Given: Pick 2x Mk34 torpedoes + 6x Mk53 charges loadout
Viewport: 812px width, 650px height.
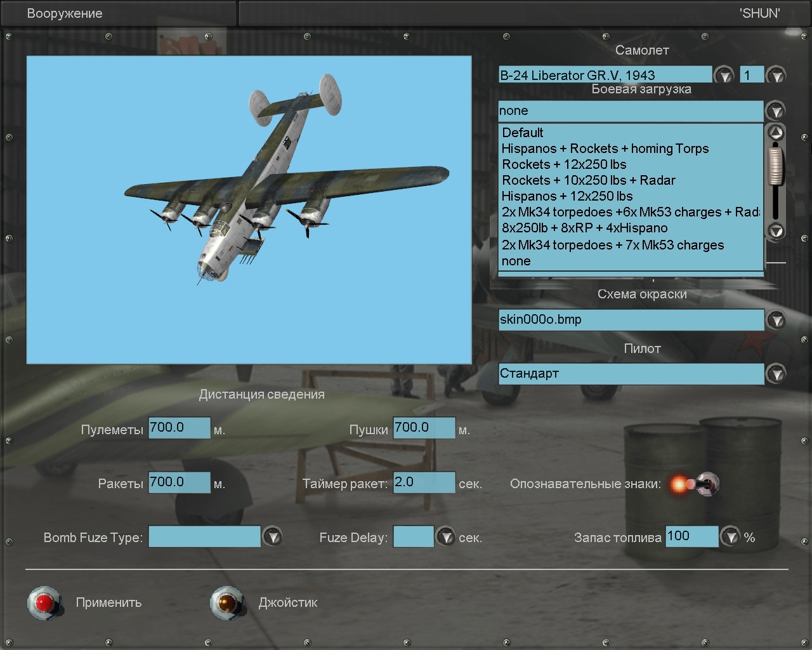Looking at the screenshot, I should click(x=631, y=212).
